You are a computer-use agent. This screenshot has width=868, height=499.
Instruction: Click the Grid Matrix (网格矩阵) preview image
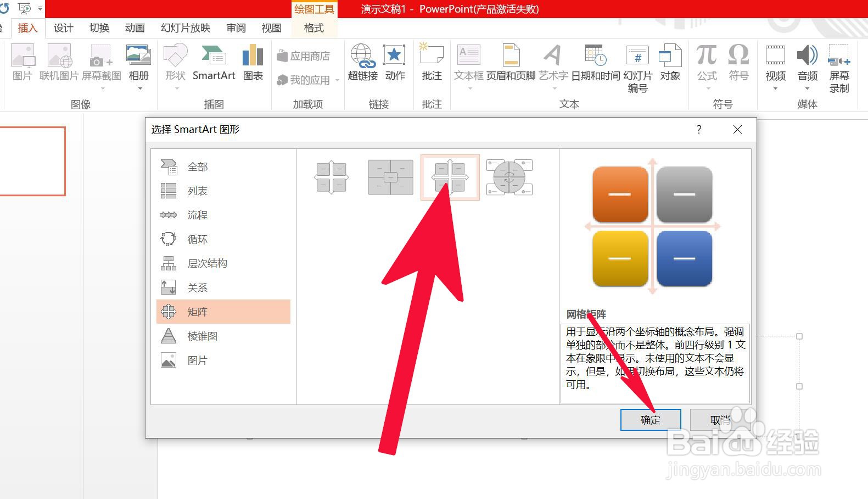coord(652,226)
